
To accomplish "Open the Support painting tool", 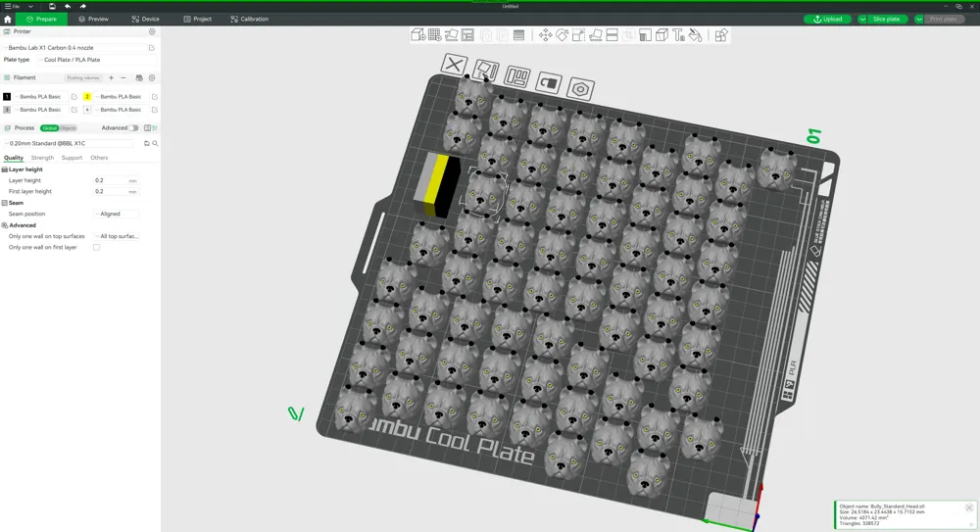I will pyautogui.click(x=646, y=35).
